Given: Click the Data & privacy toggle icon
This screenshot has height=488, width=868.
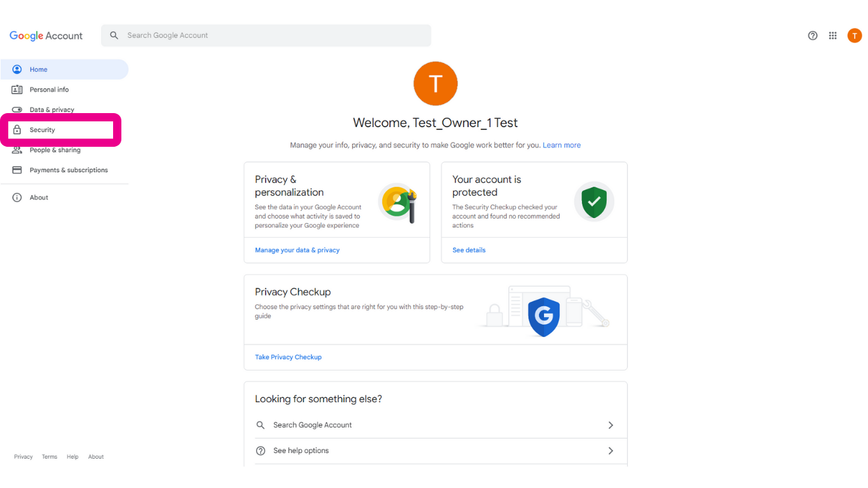Looking at the screenshot, I should (x=17, y=110).
